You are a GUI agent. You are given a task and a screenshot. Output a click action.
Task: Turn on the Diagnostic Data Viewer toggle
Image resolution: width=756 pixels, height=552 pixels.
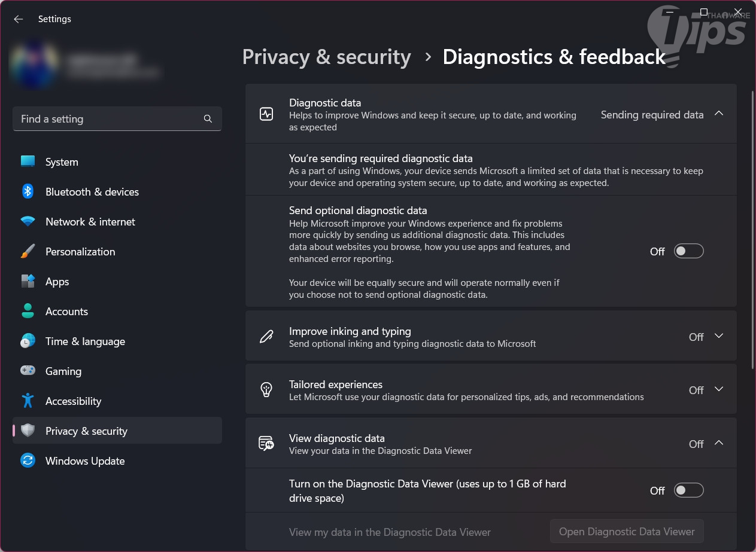(688, 490)
